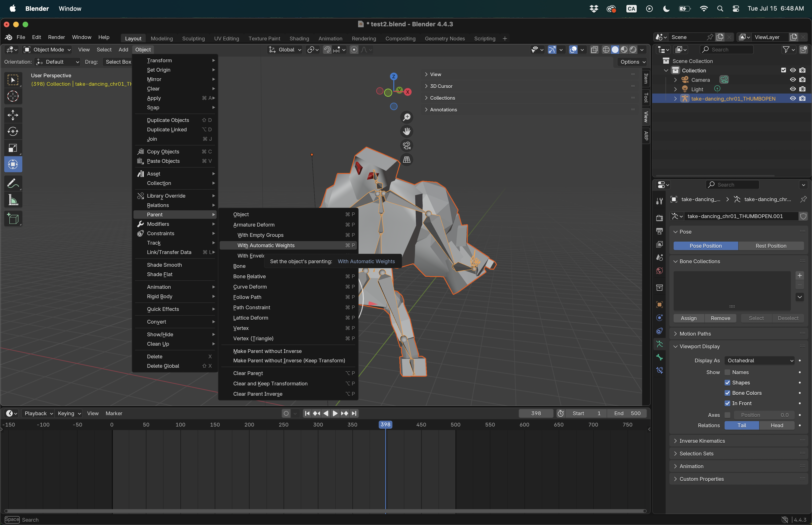Click the outliner filter funnel icon
Viewport: 812px width, 525px height.
pyautogui.click(x=786, y=50)
